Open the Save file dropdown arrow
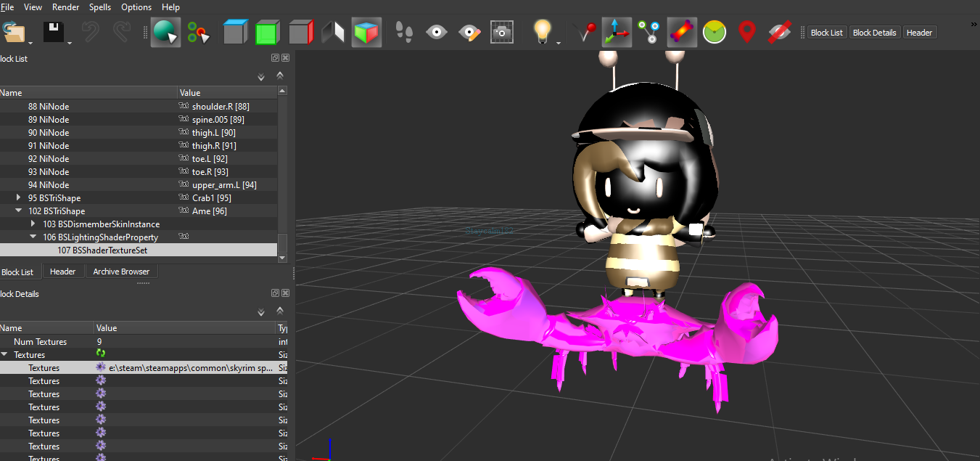The height and width of the screenshot is (461, 980). (70, 43)
